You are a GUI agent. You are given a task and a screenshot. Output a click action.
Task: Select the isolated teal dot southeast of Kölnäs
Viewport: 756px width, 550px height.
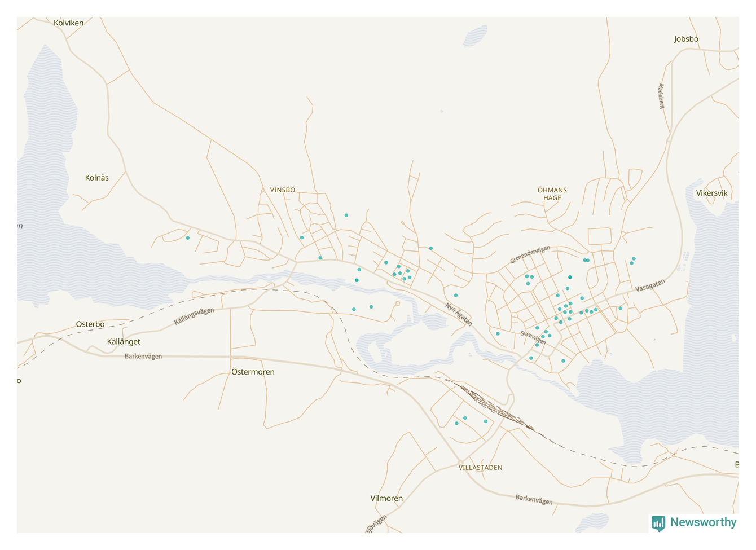(x=188, y=238)
